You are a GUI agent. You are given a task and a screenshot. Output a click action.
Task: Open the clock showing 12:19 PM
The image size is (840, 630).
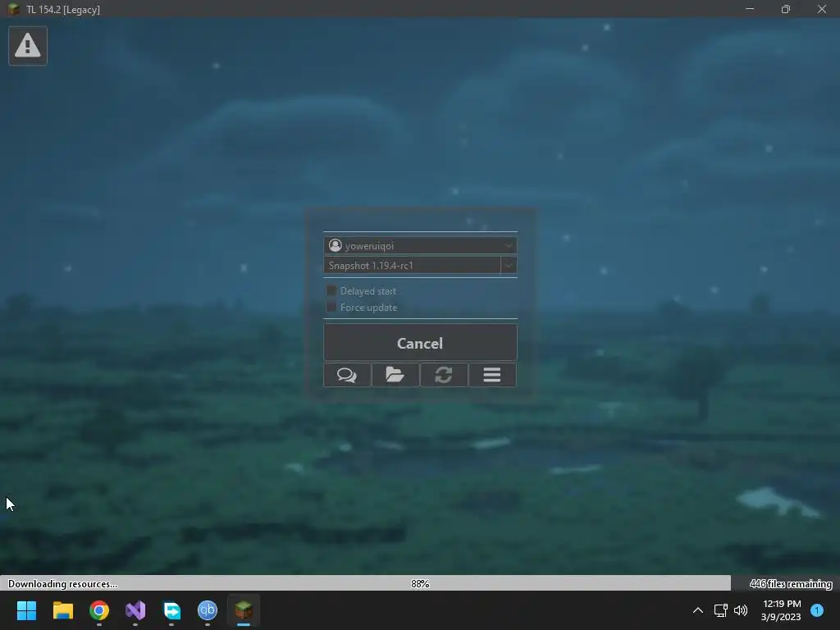point(781,610)
